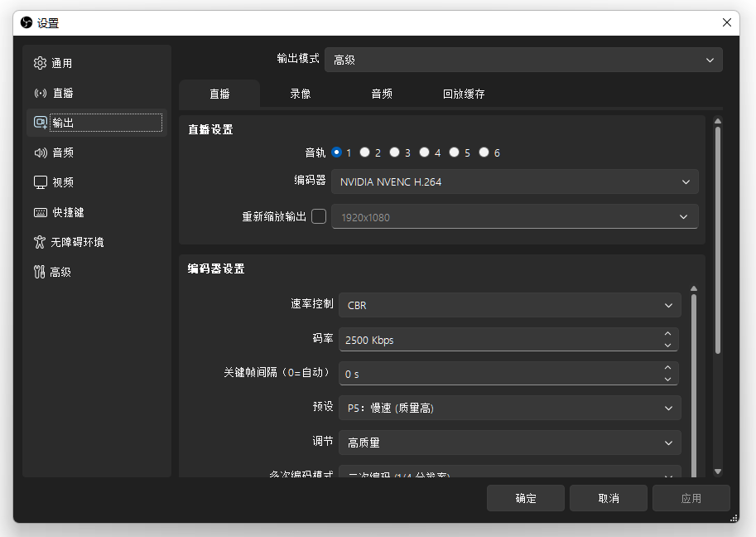Image resolution: width=756 pixels, height=537 pixels.
Task: Open the Video (视频) monitor icon
Action: (40, 182)
